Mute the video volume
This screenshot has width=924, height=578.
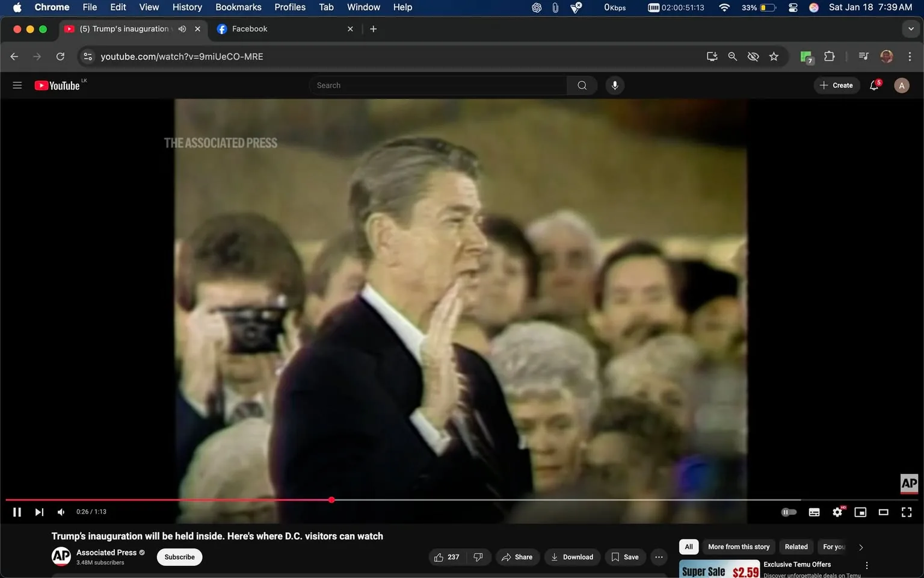click(x=61, y=512)
